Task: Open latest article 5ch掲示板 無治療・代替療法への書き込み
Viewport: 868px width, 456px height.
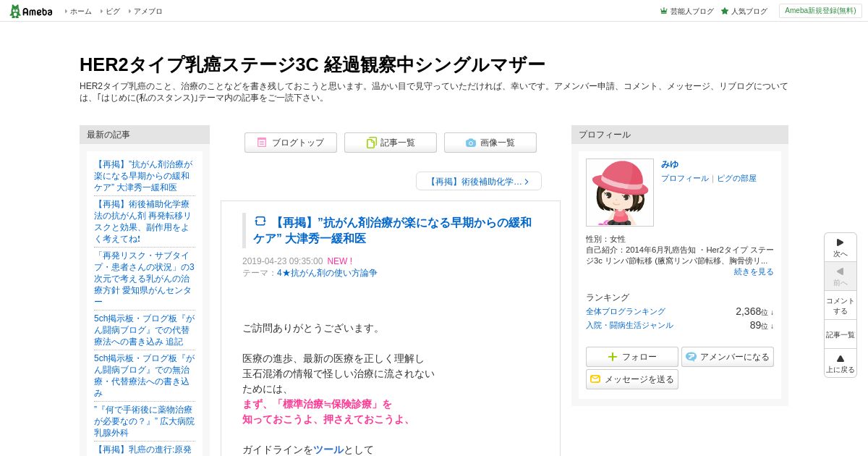Action: [144, 376]
